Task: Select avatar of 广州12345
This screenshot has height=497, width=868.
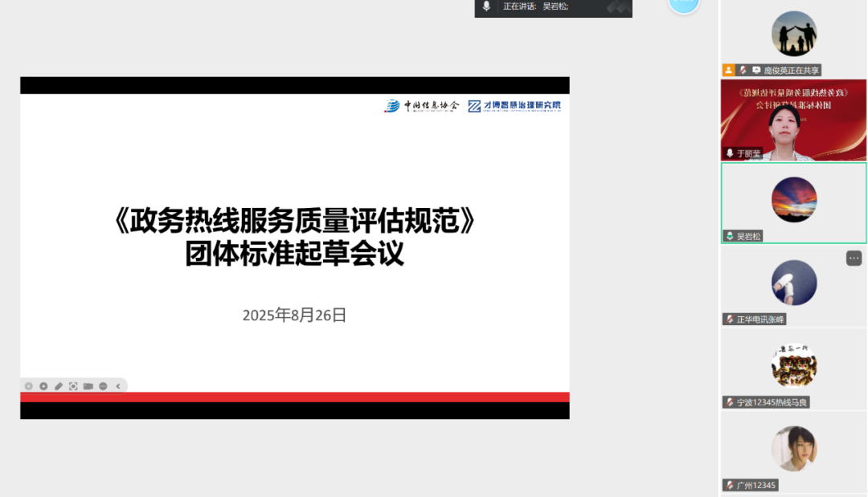Action: coord(794,448)
